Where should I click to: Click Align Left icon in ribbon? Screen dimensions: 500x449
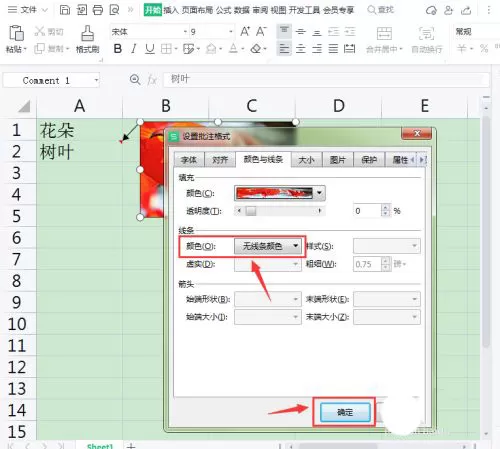(284, 49)
